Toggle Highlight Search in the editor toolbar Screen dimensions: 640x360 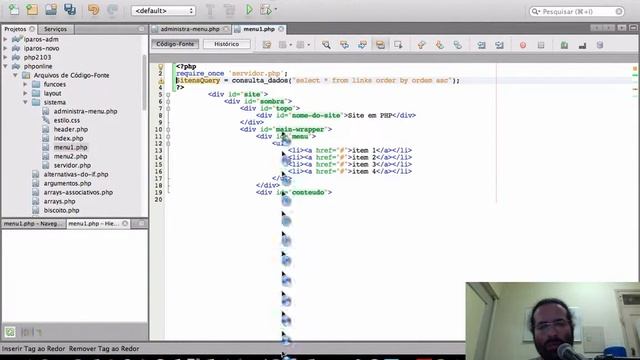coord(380,45)
